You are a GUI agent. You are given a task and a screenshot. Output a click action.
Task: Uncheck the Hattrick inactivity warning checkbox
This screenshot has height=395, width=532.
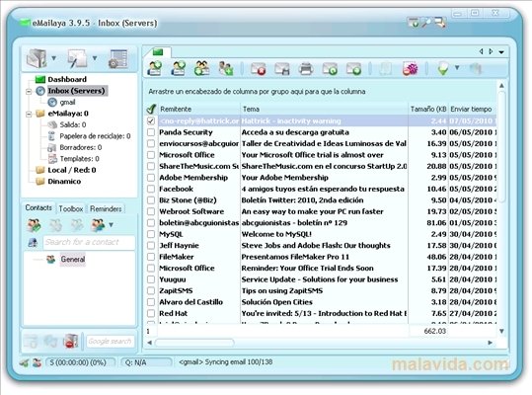(x=151, y=120)
